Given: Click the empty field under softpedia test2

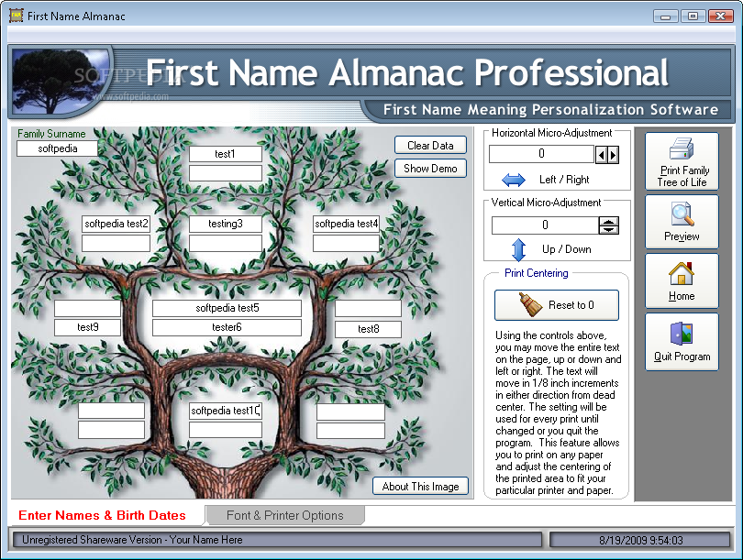Looking at the screenshot, I should tap(116, 243).
